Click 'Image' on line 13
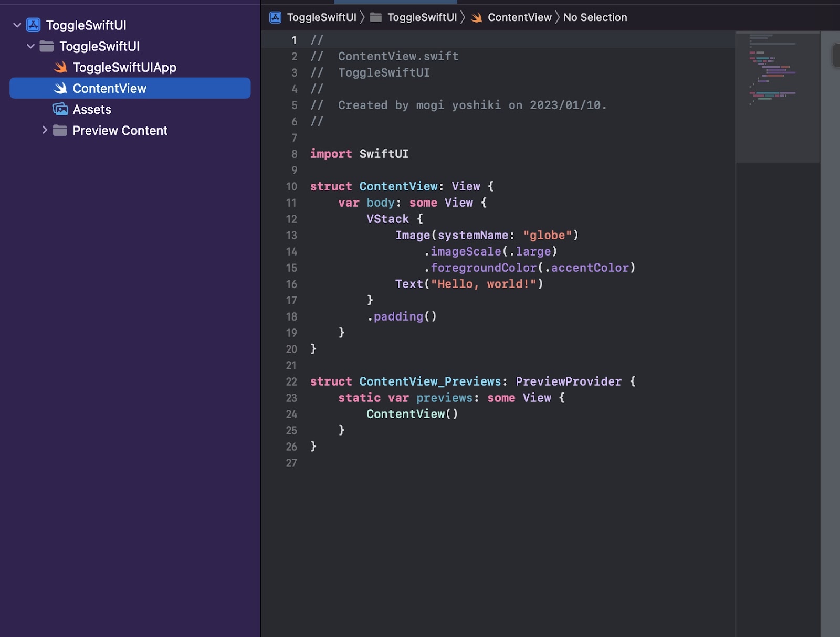The image size is (840, 637). tap(413, 235)
